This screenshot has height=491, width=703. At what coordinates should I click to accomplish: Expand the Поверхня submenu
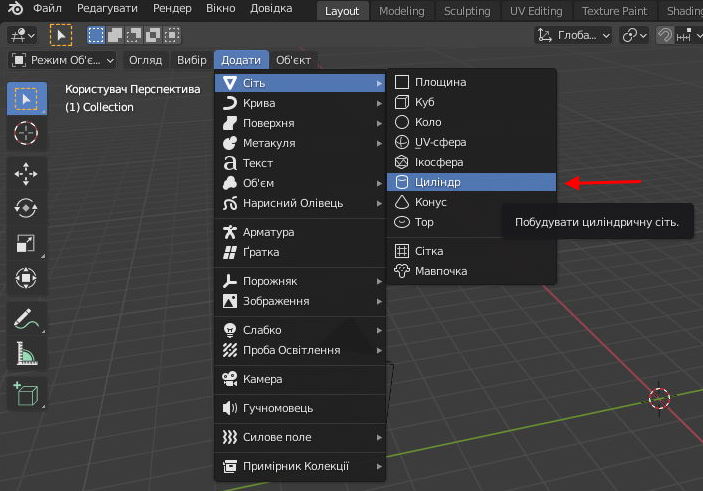300,123
